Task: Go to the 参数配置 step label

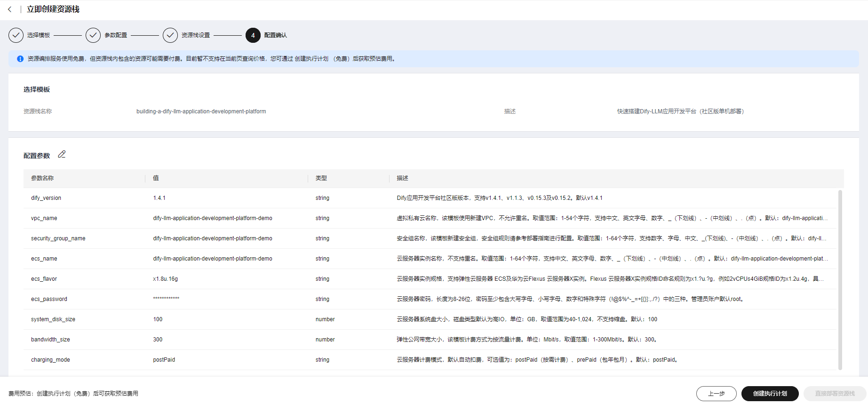Action: (116, 35)
